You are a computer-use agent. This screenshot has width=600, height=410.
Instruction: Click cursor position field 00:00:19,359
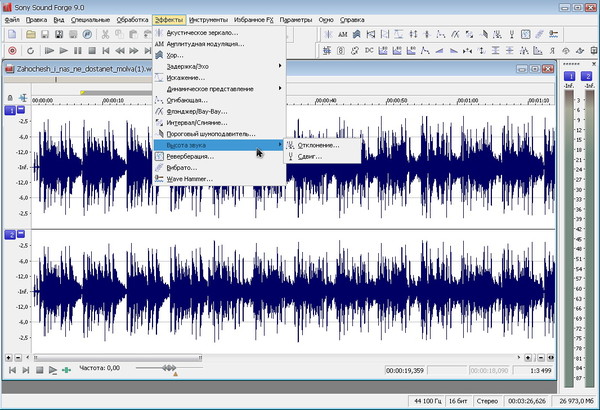(405, 371)
